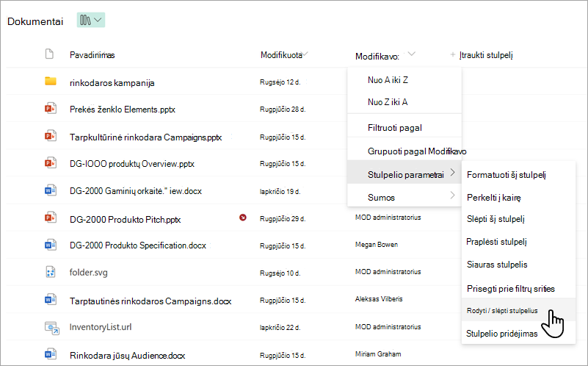Screen dimensions: 588x366
Task: Open the folder.svg file
Action: (x=89, y=272)
